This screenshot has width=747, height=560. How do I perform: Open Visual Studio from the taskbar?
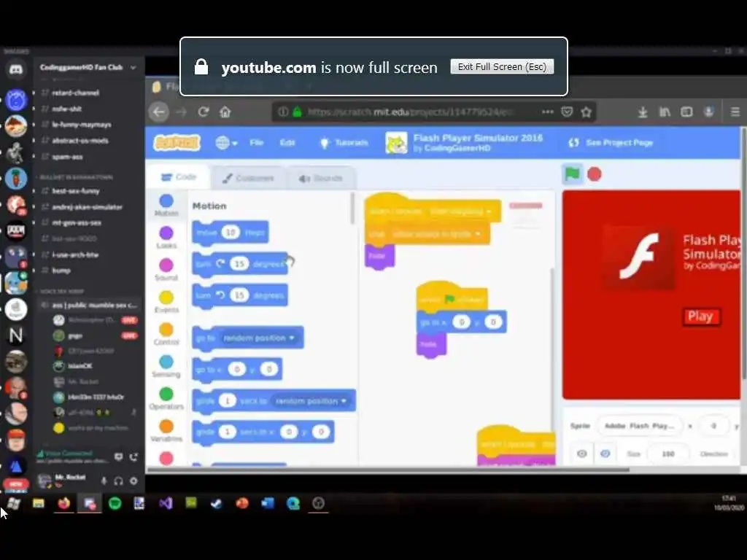click(x=166, y=503)
